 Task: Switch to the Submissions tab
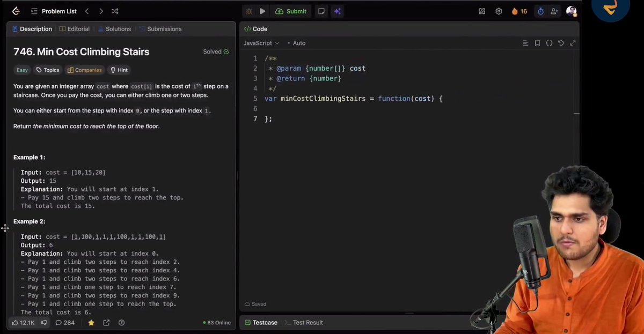pyautogui.click(x=160, y=29)
